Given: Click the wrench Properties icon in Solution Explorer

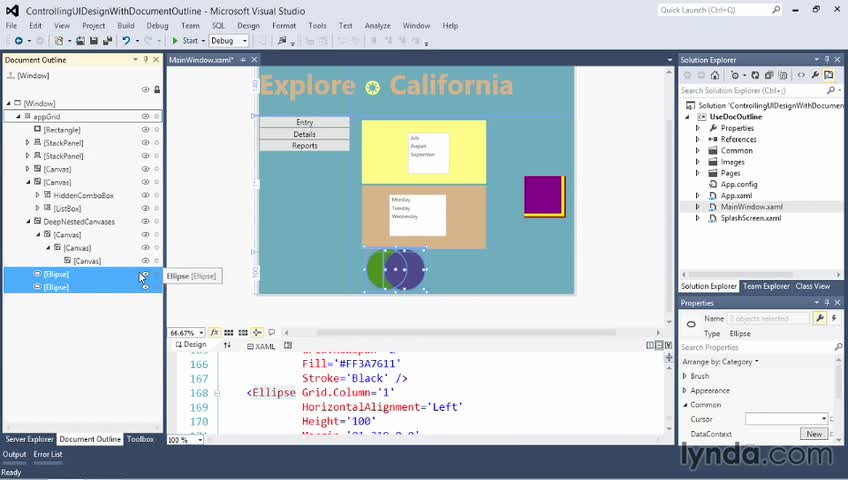Looking at the screenshot, I should [815, 75].
